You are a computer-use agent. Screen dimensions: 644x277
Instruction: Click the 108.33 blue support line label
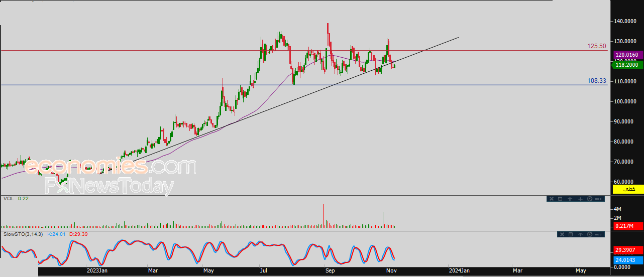pyautogui.click(x=597, y=80)
